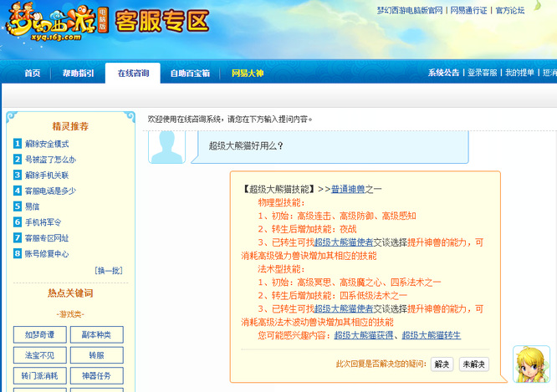The image size is (557, 392).
Task: Open the 系统公告 link
Action: tap(443, 73)
